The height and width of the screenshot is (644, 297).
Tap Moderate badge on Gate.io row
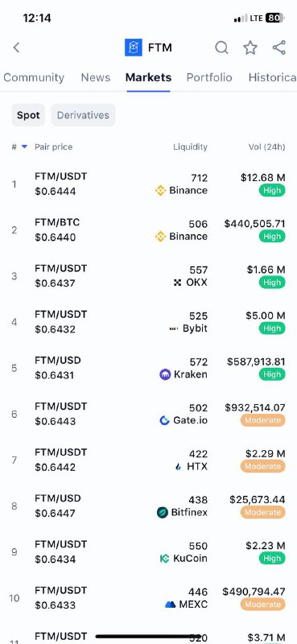[263, 420]
